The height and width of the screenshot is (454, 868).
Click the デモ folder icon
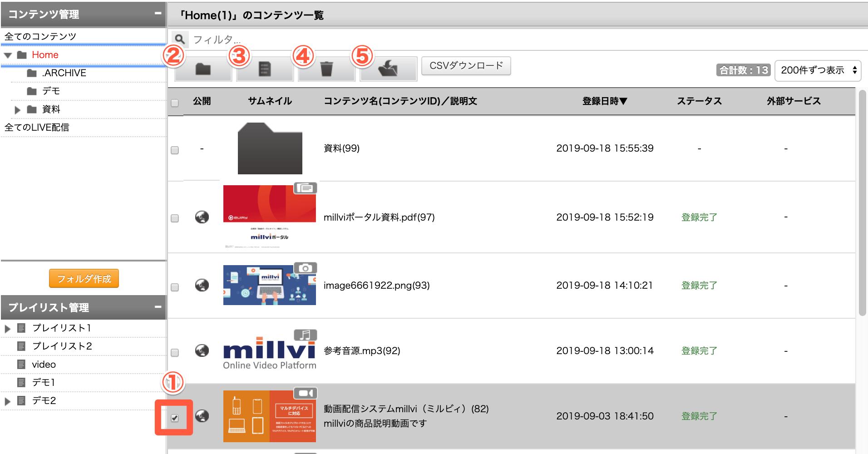[32, 91]
